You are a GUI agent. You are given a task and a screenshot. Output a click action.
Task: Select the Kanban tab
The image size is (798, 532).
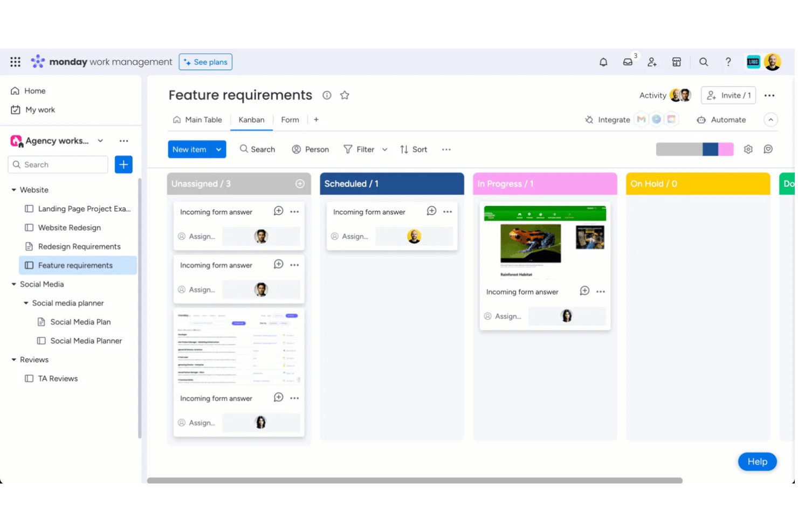click(x=251, y=120)
